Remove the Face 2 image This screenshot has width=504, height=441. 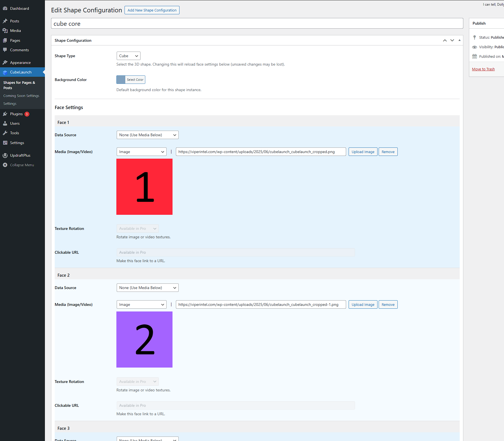point(388,304)
